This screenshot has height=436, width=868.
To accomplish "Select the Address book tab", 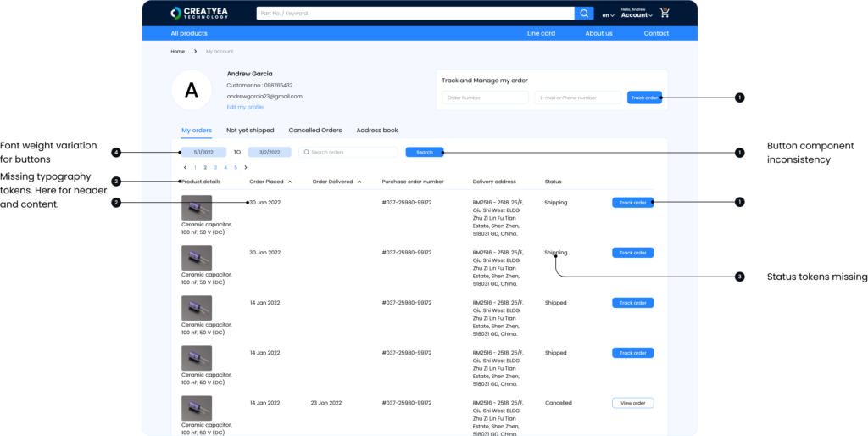I will click(376, 131).
